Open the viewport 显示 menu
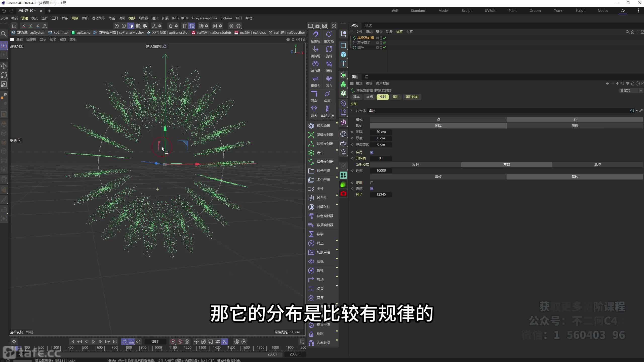This screenshot has width=644, height=362. (43, 39)
